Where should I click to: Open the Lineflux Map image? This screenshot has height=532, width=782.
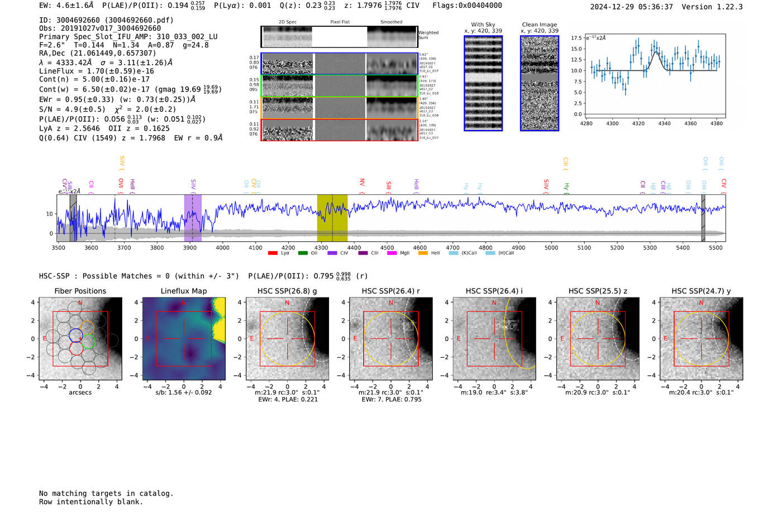click(184, 338)
